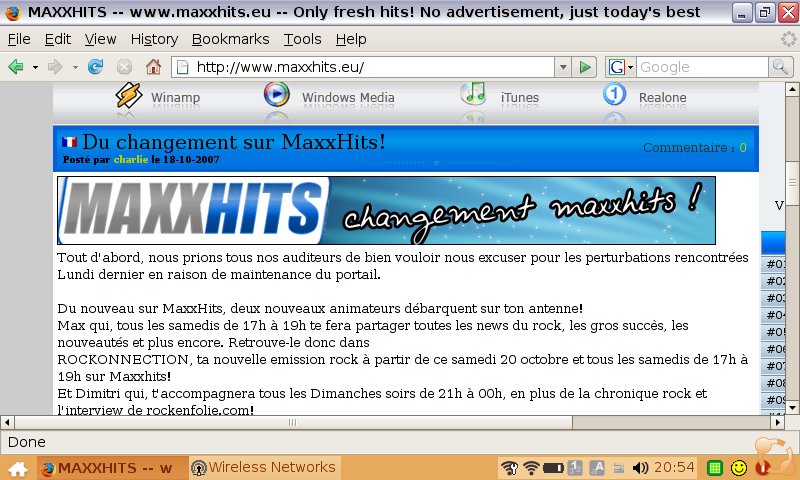Click the French flag icon by headline
Image resolution: width=800 pixels, height=480 pixels.
click(69, 142)
